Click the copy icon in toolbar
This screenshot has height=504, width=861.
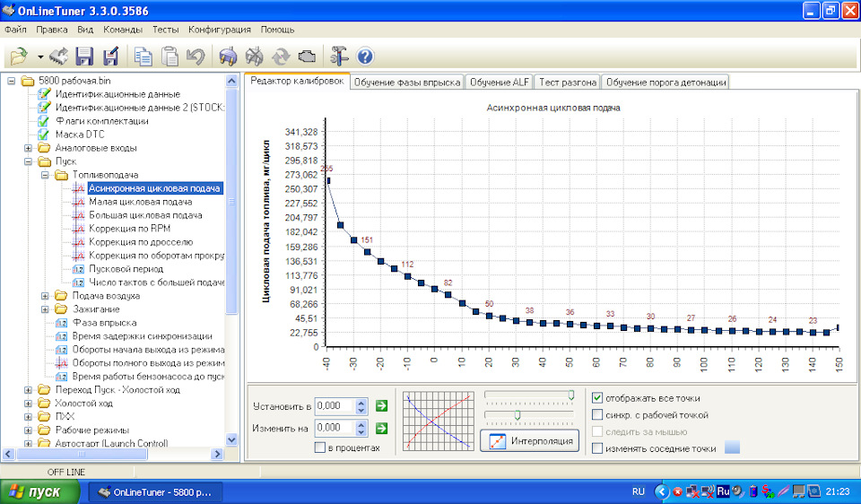143,56
